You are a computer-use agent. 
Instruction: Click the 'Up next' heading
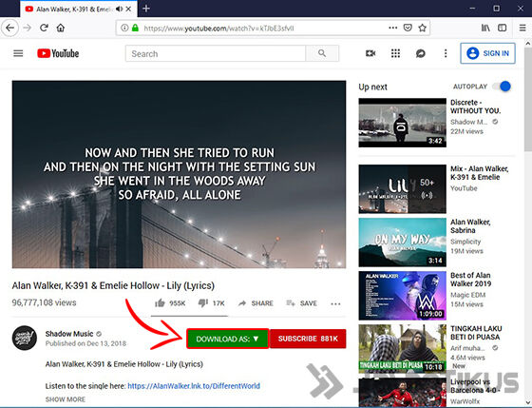click(372, 87)
